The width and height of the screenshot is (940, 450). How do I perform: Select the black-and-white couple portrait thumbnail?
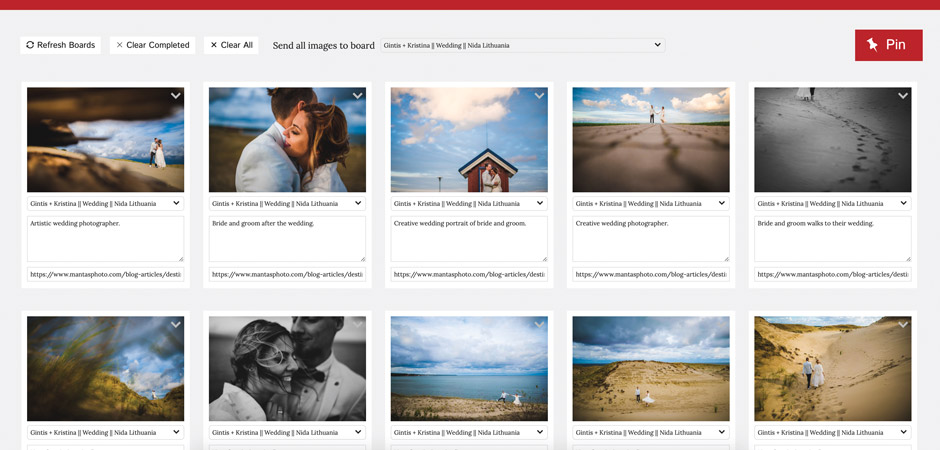(287, 369)
